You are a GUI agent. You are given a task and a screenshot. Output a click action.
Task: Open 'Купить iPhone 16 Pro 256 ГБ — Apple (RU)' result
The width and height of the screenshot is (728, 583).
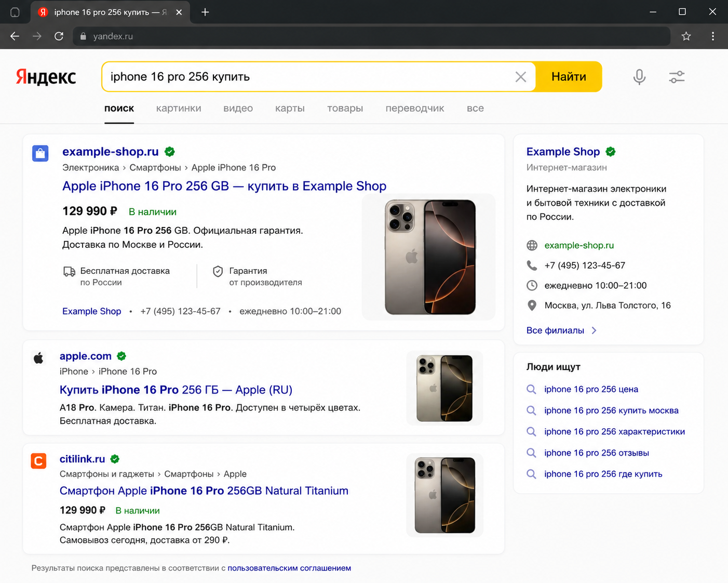point(176,390)
